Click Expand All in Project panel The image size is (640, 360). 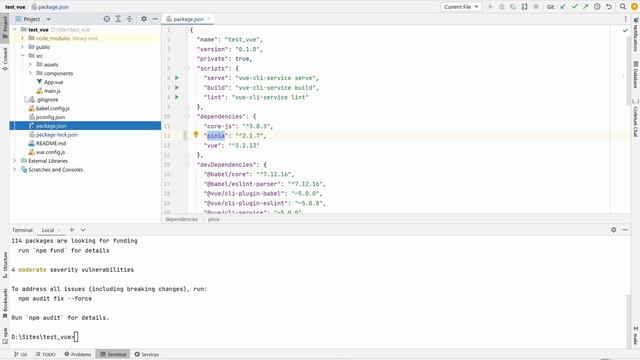point(118,19)
